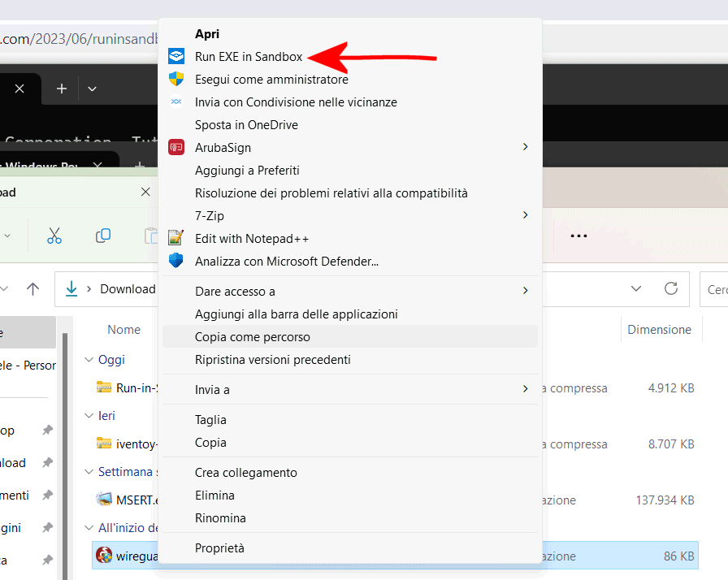
Task: Open the three-dots more options menu
Action: coord(578,236)
